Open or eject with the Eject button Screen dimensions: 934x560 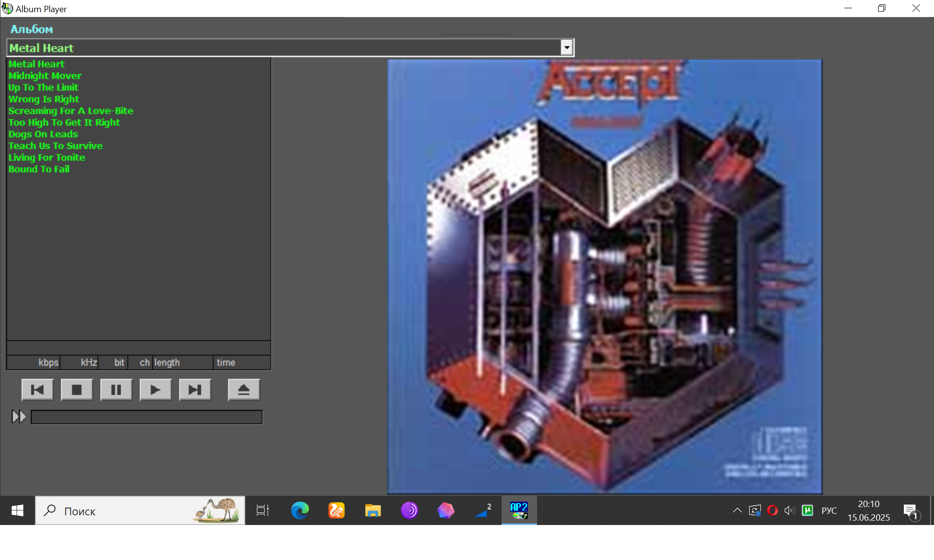click(244, 390)
